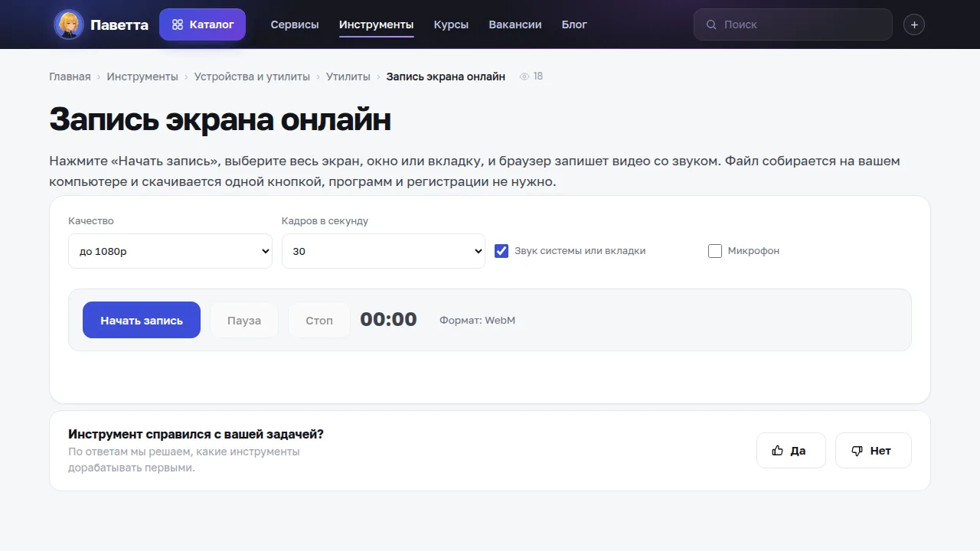Screen dimensions: 980x551
Task: Click the thumbs-down icon on Нет
Action: click(857, 451)
